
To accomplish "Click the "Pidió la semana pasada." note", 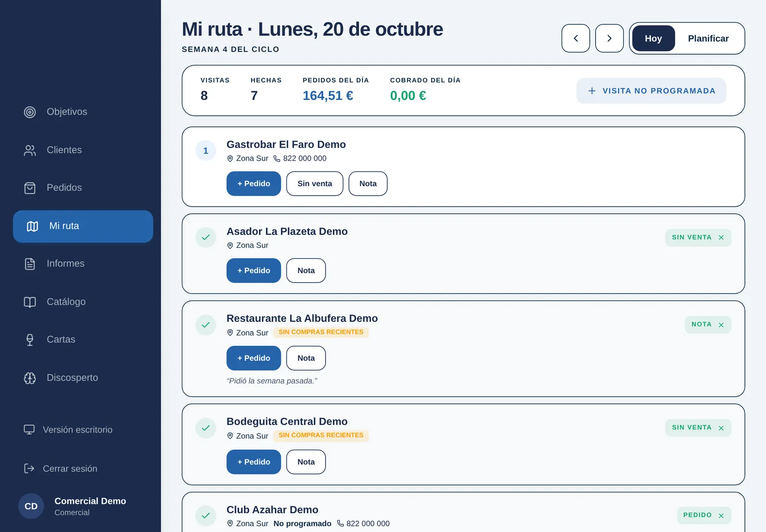I will tap(272, 381).
